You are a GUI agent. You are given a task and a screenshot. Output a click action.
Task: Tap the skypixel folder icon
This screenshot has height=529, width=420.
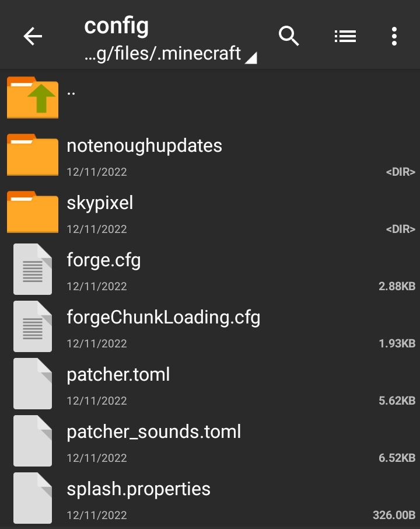click(33, 212)
